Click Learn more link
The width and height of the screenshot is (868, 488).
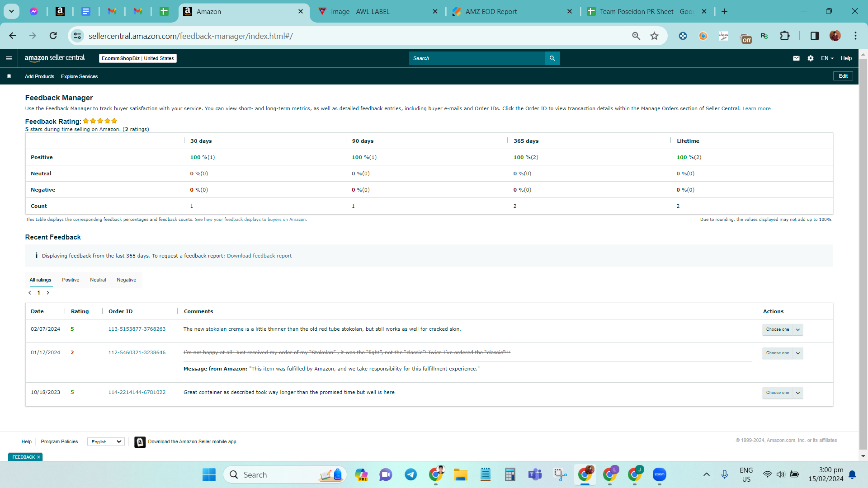pyautogui.click(x=756, y=108)
